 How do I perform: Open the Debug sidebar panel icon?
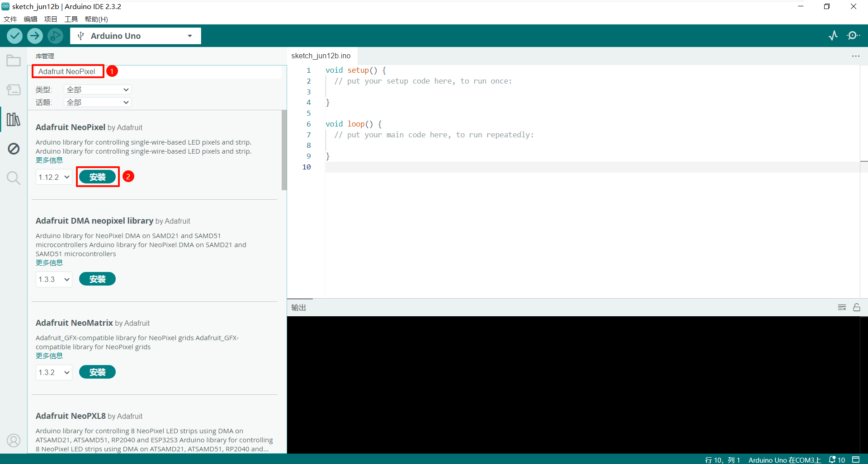[14, 149]
